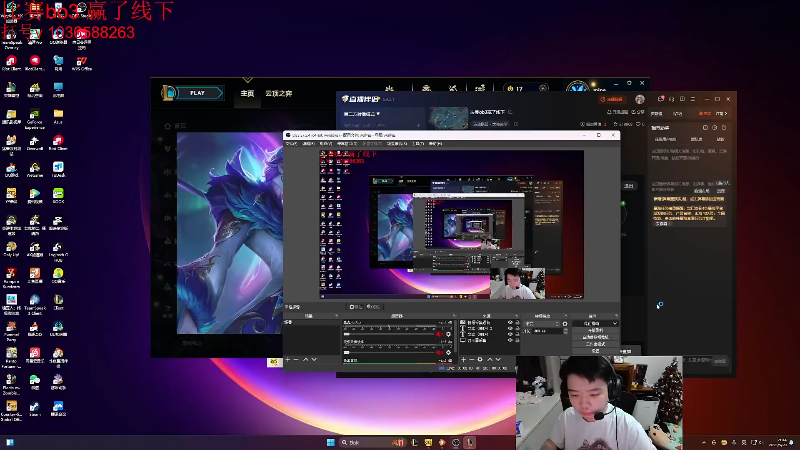The width and height of the screenshot is (800, 450).
Task: Toggle lock of the first OBS source
Action: coord(517,322)
